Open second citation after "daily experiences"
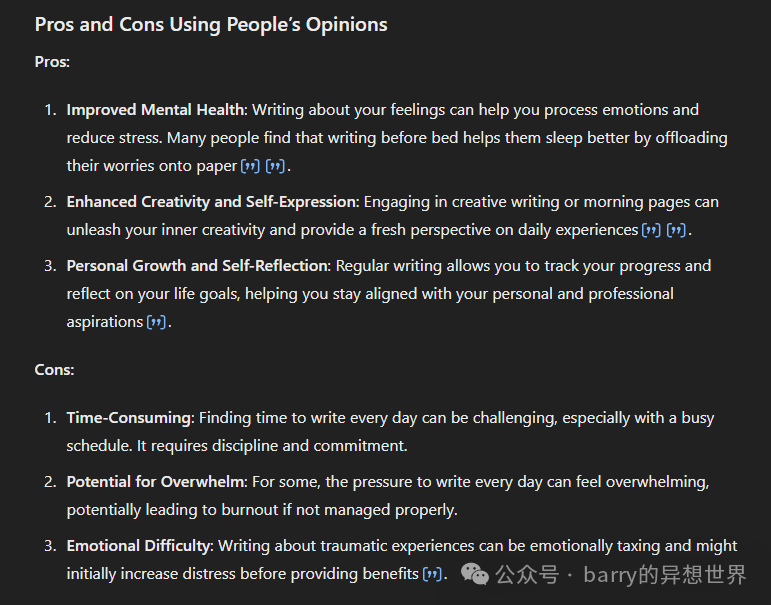771x605 pixels. click(677, 230)
